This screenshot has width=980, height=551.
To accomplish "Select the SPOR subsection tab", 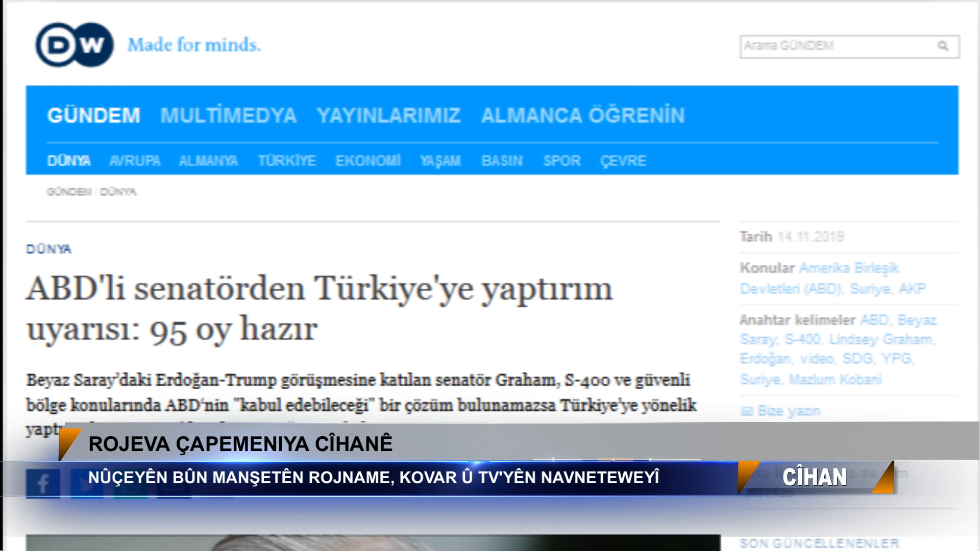I will (562, 161).
